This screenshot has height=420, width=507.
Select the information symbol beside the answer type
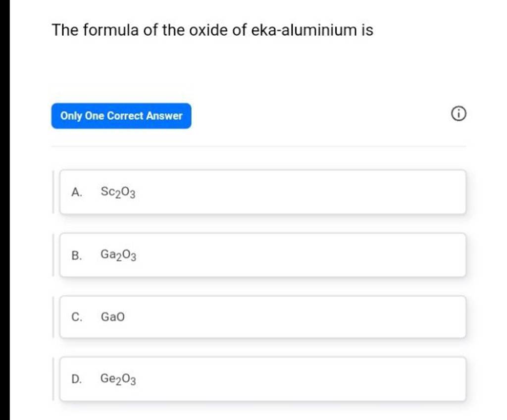pos(459,114)
